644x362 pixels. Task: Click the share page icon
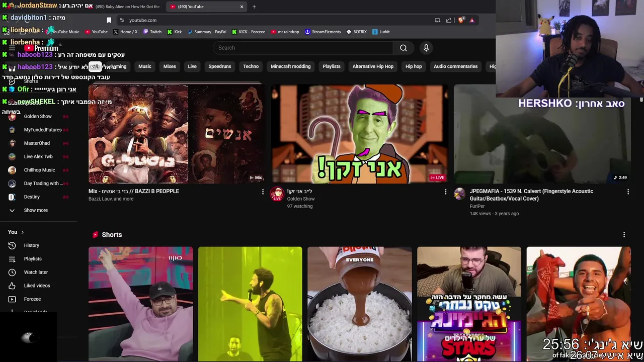449,20
